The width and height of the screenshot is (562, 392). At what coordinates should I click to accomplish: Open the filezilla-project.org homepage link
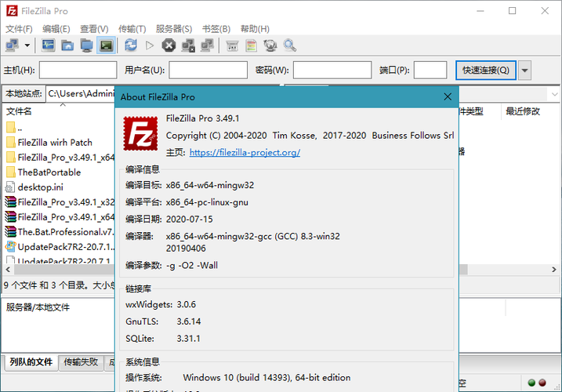(x=245, y=152)
